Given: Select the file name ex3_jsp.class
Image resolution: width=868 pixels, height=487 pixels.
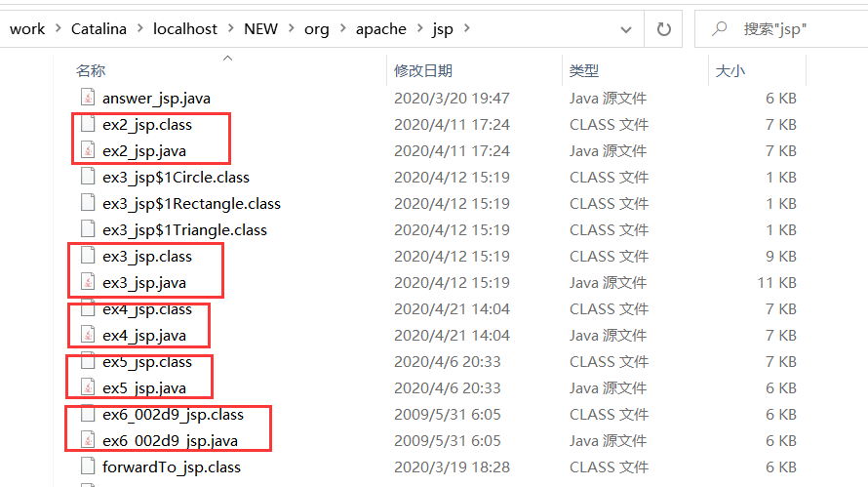Looking at the screenshot, I should click(x=147, y=257).
